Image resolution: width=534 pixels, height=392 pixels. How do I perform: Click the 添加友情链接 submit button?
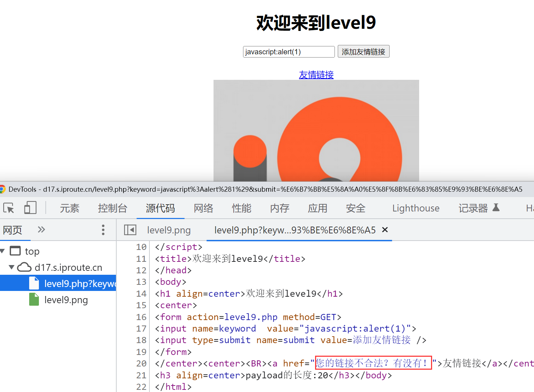point(363,52)
